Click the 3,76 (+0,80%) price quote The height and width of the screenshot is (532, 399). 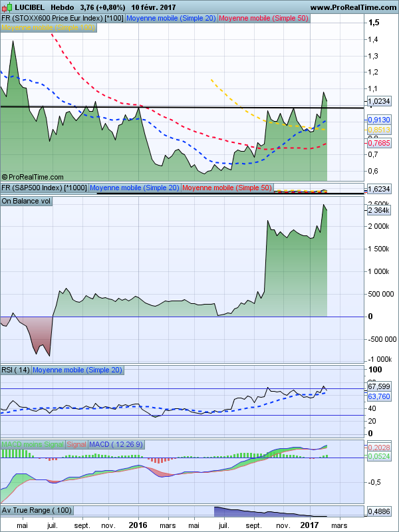[x=103, y=7]
